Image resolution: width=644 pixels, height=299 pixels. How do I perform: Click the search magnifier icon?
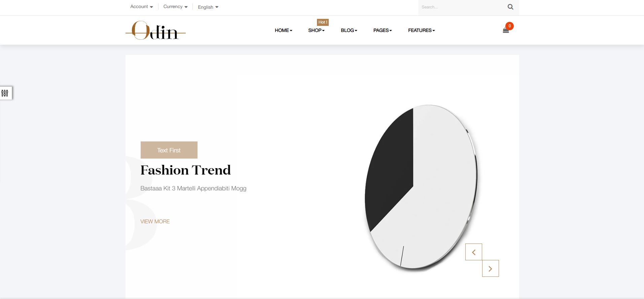(x=510, y=7)
